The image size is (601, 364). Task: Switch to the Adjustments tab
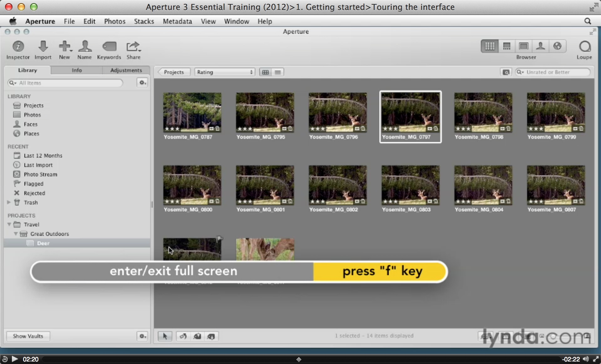(126, 70)
